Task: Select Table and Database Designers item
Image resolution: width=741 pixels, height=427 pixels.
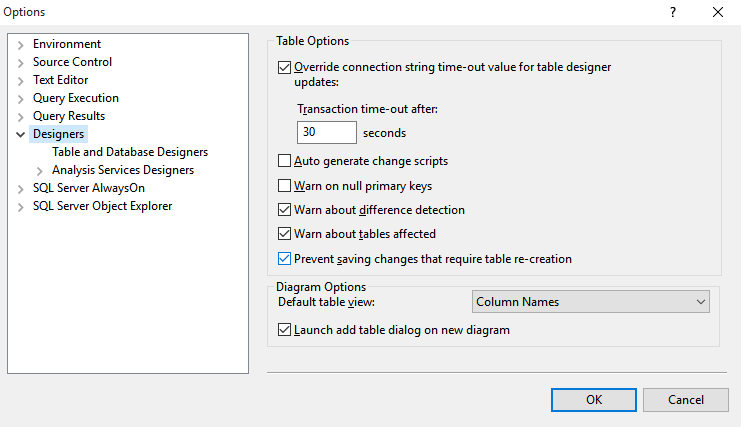Action: coord(130,152)
